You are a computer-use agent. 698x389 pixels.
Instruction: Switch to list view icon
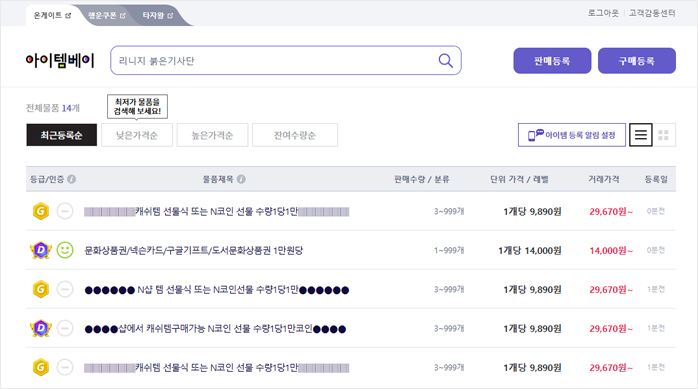pyautogui.click(x=641, y=135)
